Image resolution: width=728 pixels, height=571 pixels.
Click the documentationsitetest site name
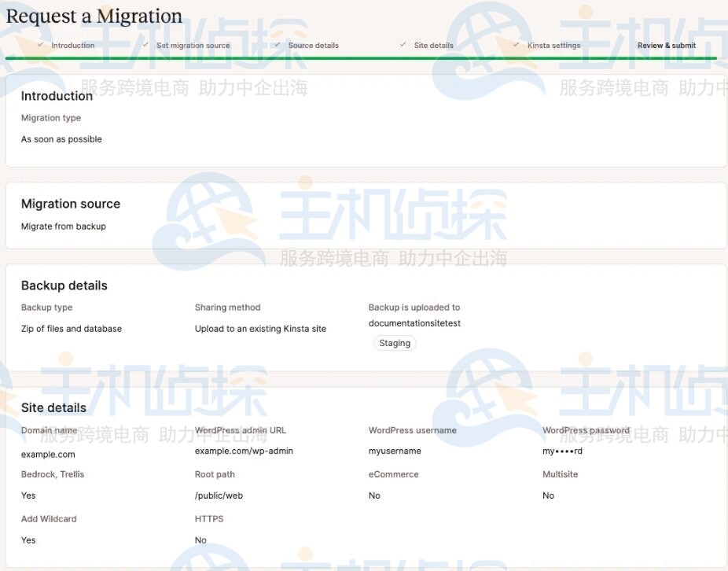tap(414, 323)
